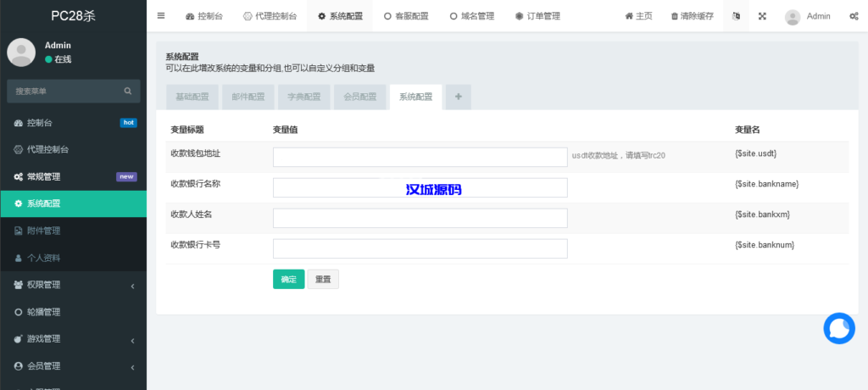Screen dimensions: 868x390
Task: Click the sidebar 系统配置 gear icon
Action: 19,203
